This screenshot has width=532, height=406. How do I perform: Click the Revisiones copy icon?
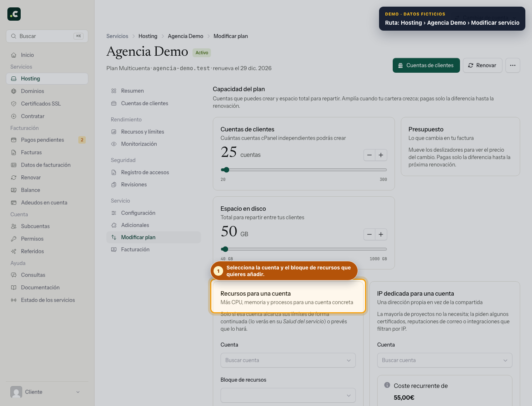click(114, 185)
